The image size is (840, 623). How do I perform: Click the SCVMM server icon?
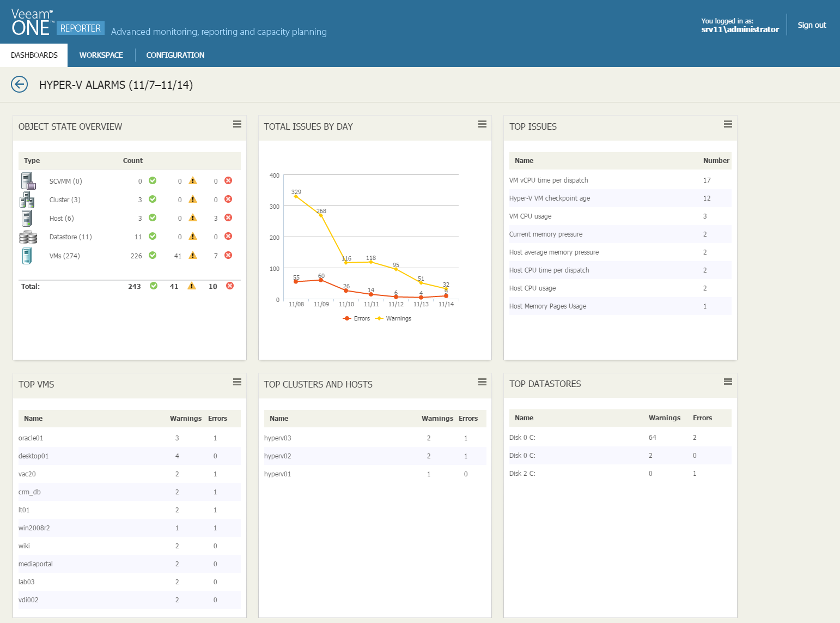click(x=28, y=181)
